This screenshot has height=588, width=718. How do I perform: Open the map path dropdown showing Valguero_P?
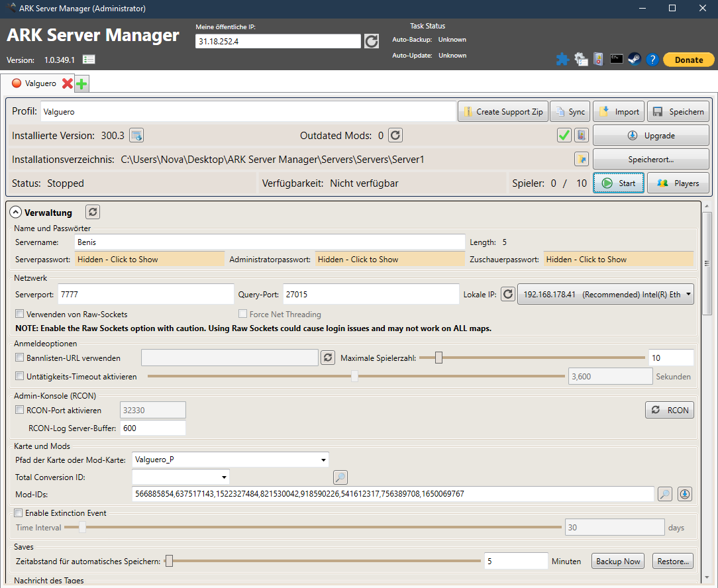324,460
